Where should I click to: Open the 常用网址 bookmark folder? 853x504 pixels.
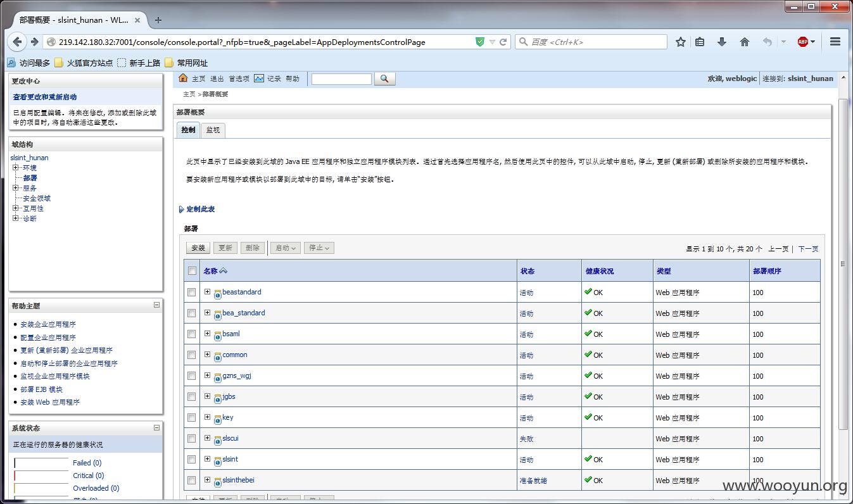186,63
